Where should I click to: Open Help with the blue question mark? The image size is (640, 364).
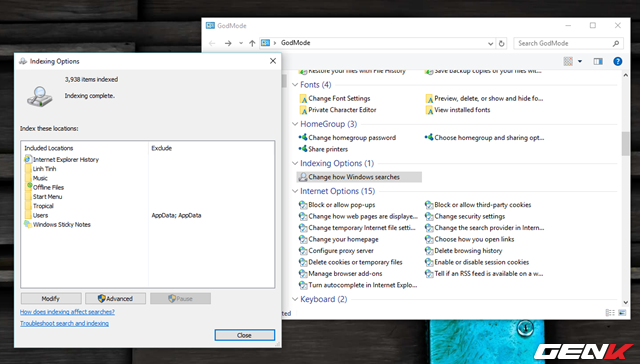pos(618,62)
